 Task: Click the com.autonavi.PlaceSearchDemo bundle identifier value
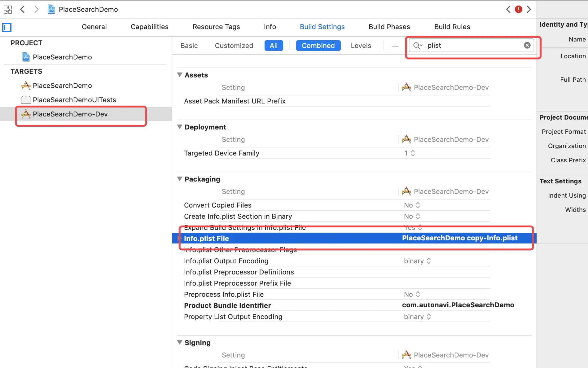tap(458, 305)
